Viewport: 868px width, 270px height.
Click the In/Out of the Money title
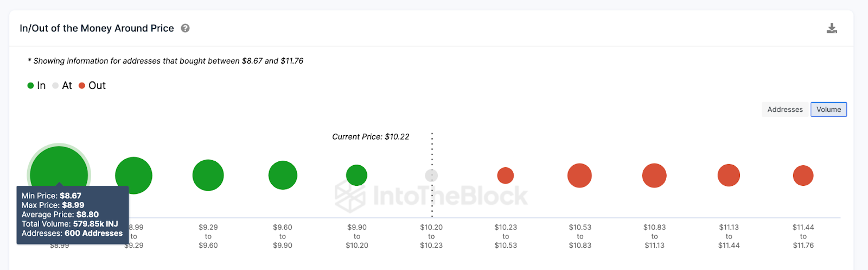[x=97, y=28]
